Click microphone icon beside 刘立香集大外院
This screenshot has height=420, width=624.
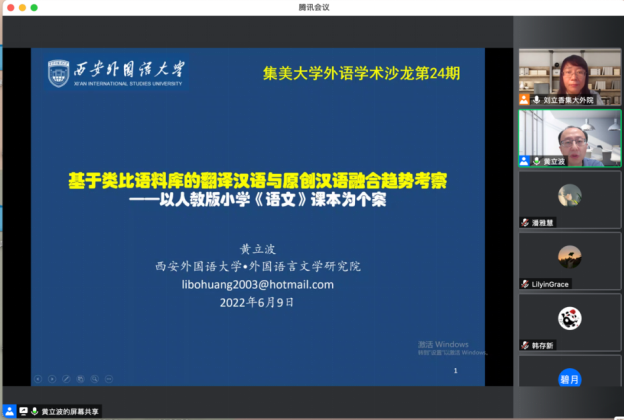(x=537, y=100)
